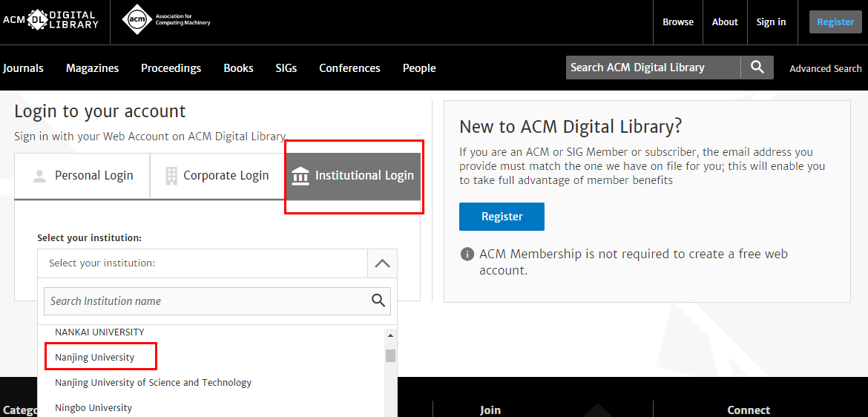Click the bank icon on Institutional Login
The height and width of the screenshot is (417, 868).
click(x=300, y=176)
